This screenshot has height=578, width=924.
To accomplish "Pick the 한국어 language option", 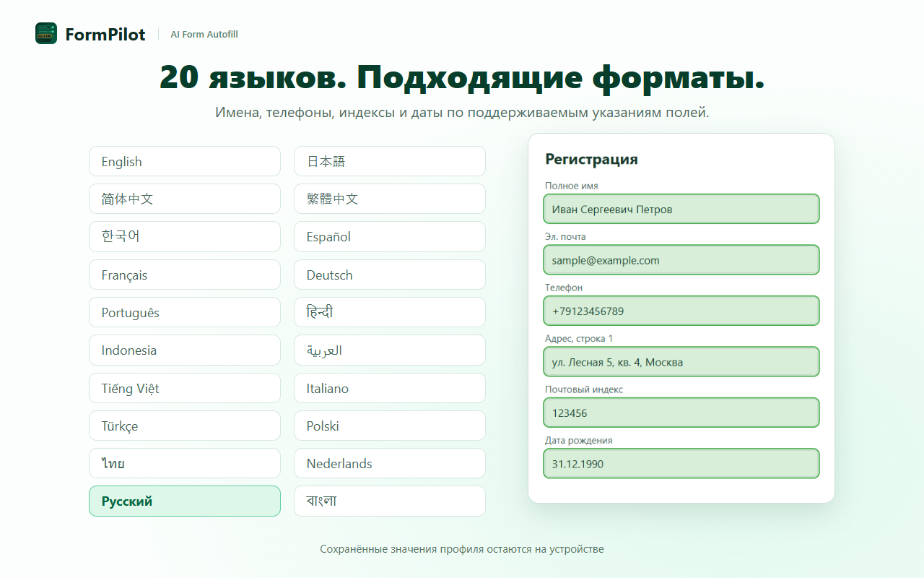I will pos(185,236).
